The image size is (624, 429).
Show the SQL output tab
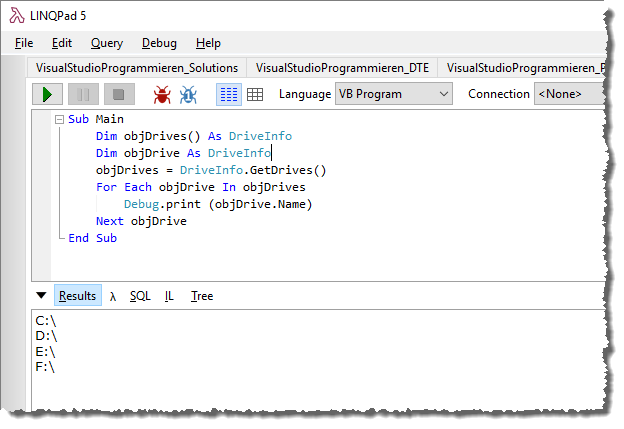pos(140,296)
